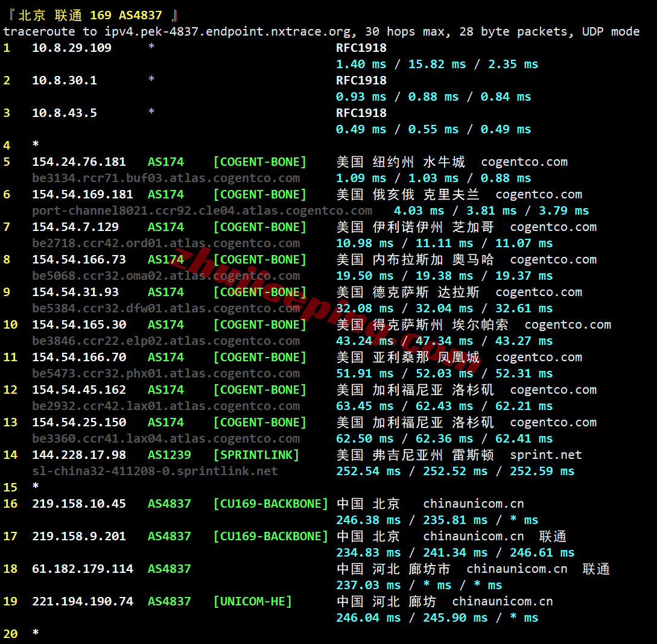Click location 美国 得克萨斯州 埃尔帕索 on hop 10
657x644 pixels.
[x=422, y=325]
